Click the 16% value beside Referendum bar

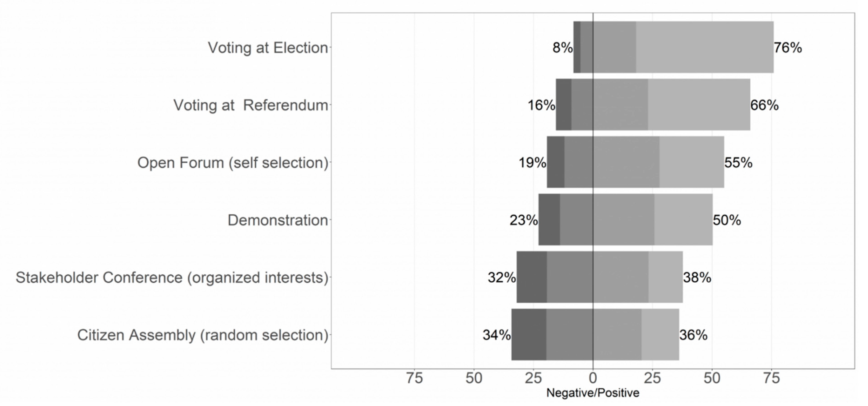click(541, 105)
